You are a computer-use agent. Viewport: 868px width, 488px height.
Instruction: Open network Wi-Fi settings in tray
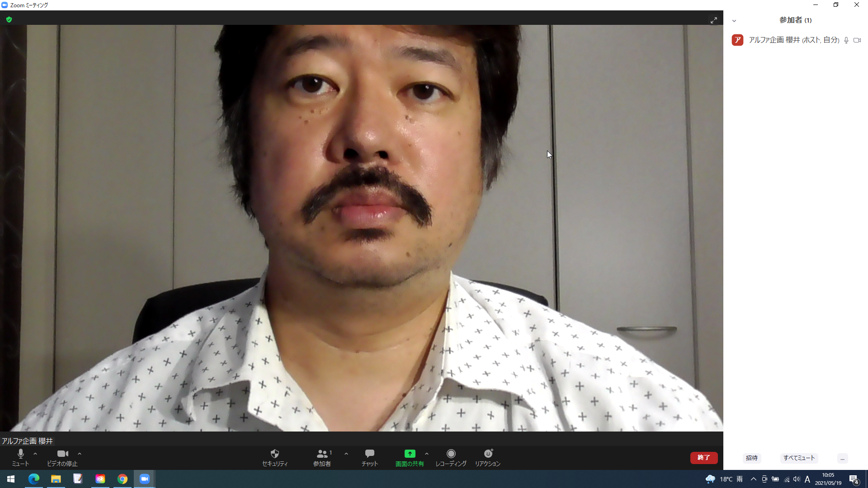787,479
